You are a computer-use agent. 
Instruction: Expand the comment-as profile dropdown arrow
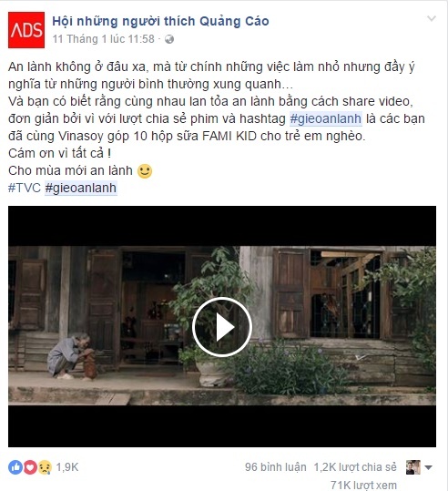[428, 467]
